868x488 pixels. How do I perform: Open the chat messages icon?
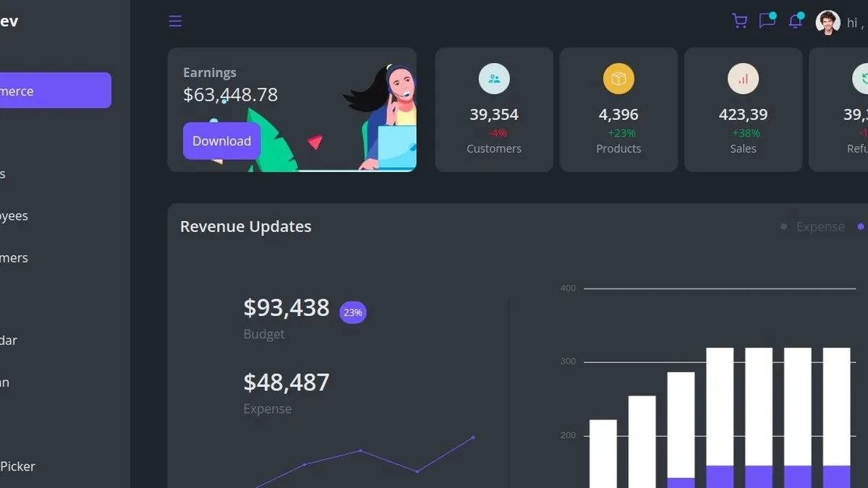click(767, 20)
